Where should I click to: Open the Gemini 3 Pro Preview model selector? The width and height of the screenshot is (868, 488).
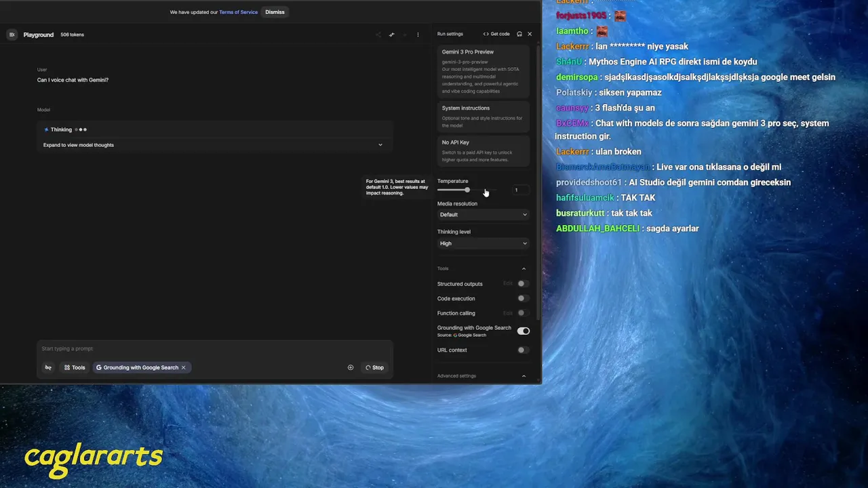tap(484, 70)
